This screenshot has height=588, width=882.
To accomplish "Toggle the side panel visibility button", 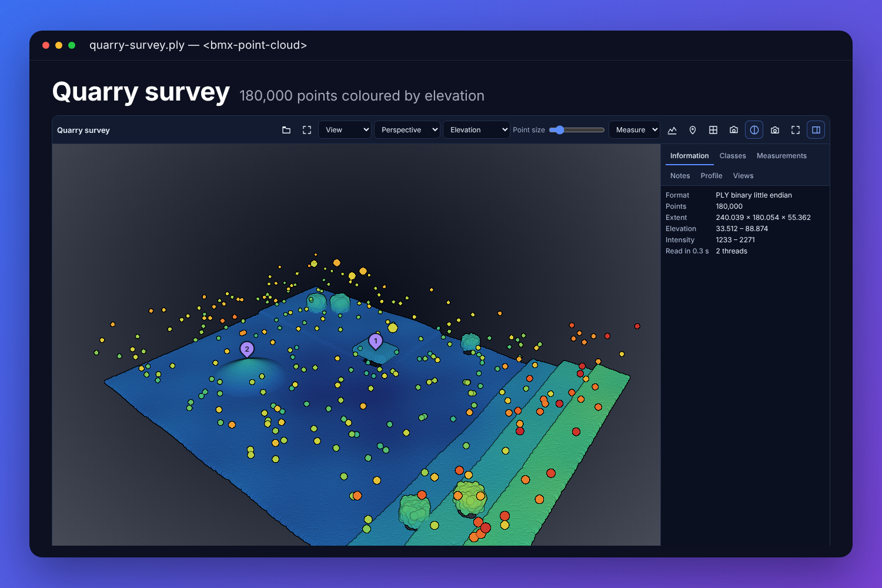I will (816, 130).
